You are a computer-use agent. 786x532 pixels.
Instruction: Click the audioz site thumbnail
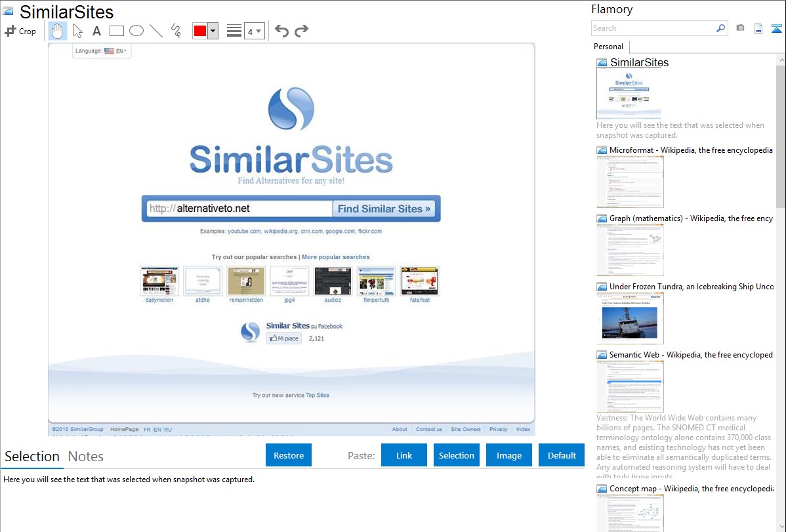click(333, 281)
